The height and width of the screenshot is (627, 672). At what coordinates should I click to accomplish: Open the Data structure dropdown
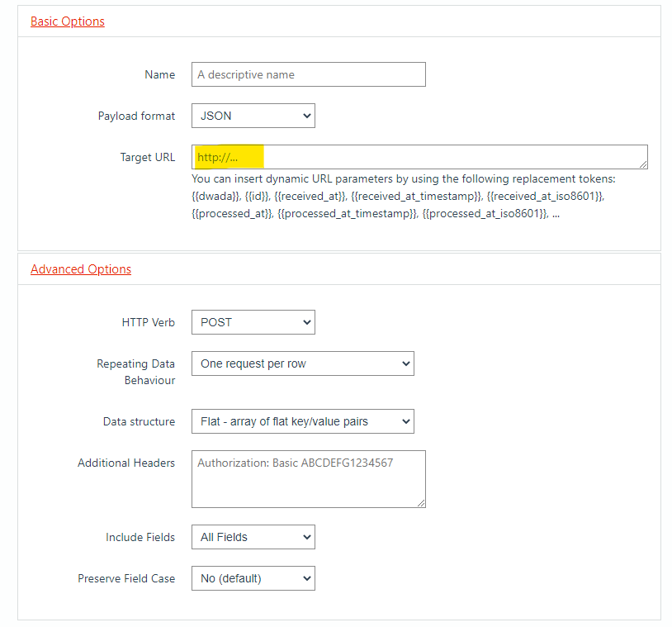pyautogui.click(x=303, y=421)
